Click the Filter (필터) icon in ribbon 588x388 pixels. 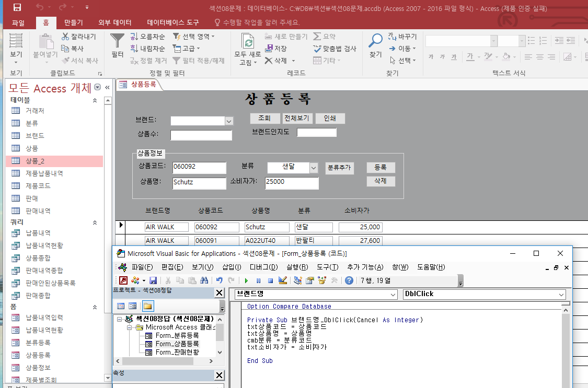tap(118, 42)
